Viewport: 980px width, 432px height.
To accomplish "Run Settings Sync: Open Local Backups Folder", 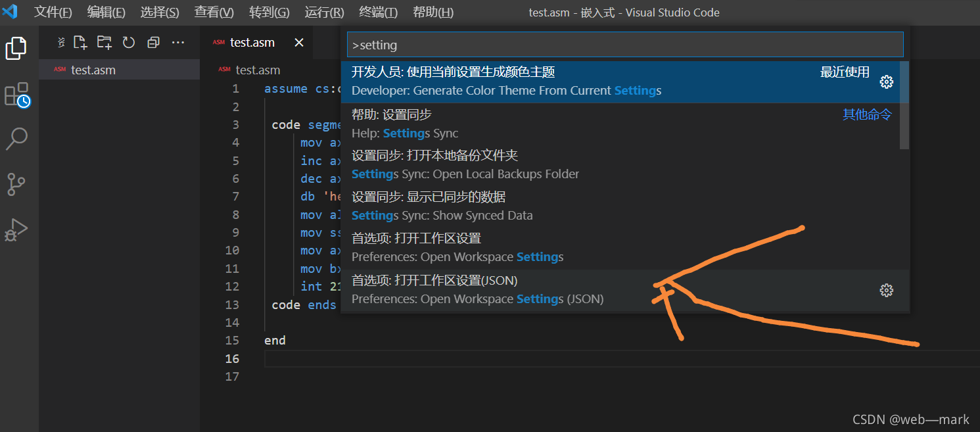I will pos(620,165).
